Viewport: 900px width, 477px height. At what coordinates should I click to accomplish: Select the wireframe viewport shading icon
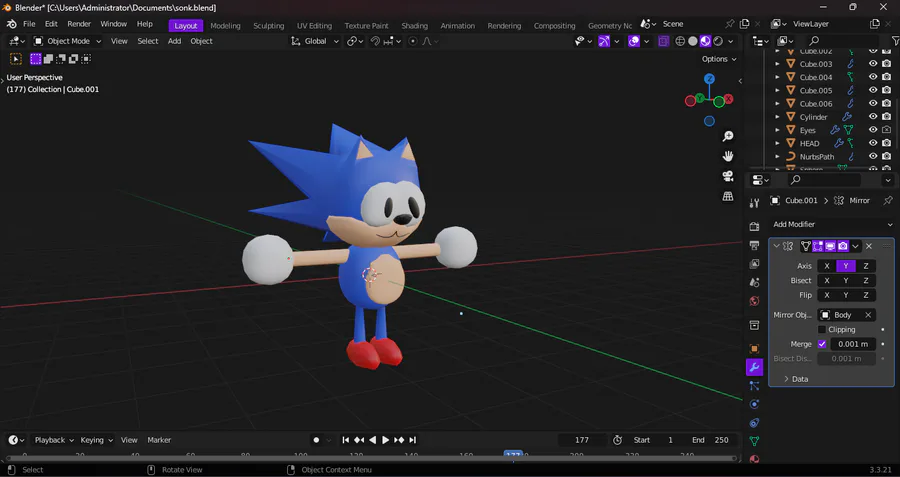680,41
